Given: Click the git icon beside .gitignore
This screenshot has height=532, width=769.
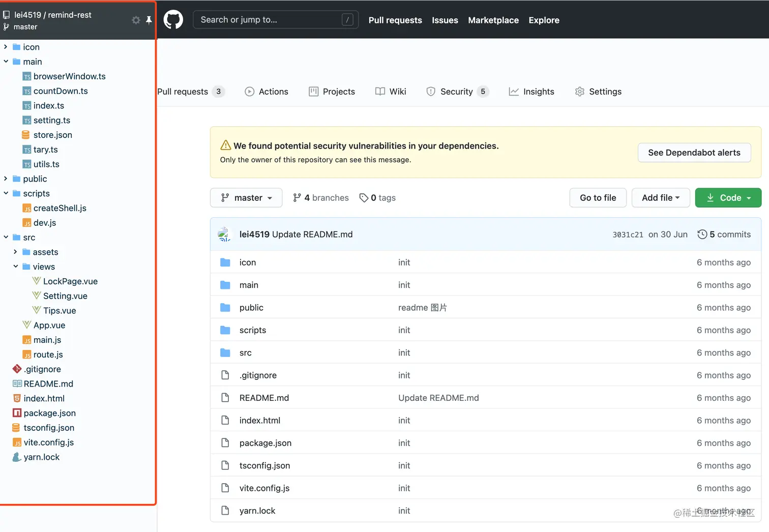Looking at the screenshot, I should coord(17,369).
